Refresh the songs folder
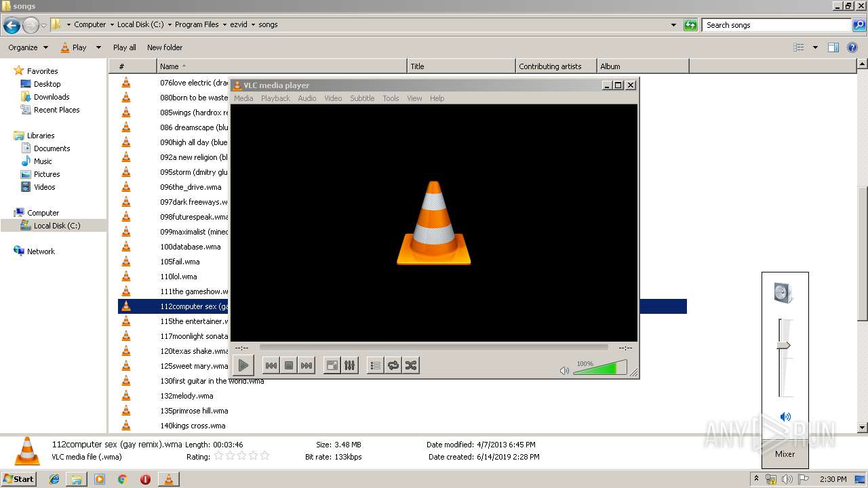 coord(690,25)
